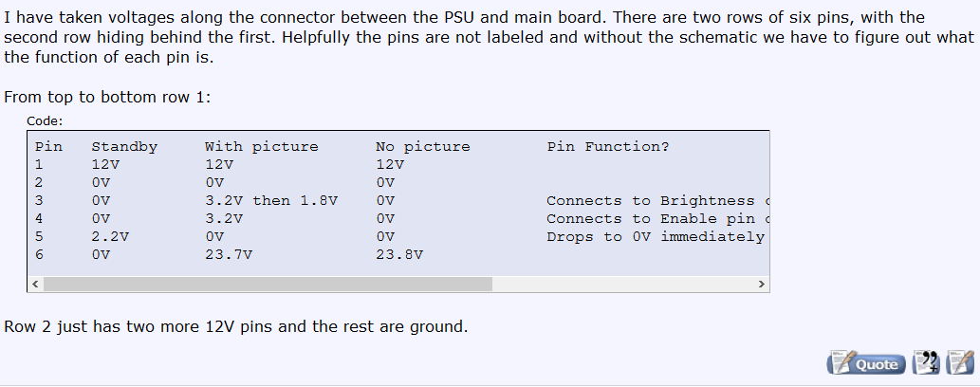Click the "Drops to 0V immediately" text
The height and width of the screenshot is (387, 980).
click(656, 237)
